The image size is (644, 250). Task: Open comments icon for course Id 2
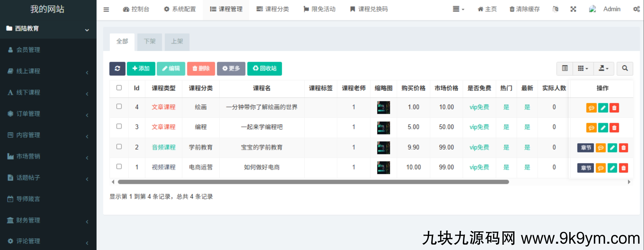(x=600, y=148)
